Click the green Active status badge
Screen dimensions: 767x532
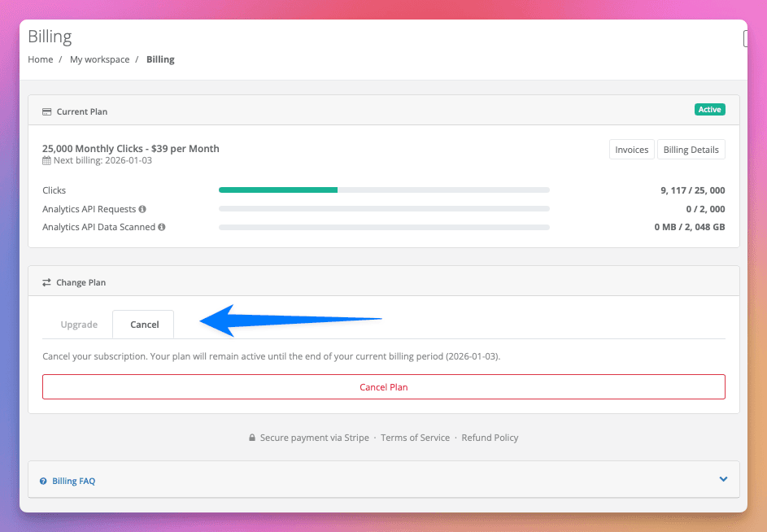click(709, 110)
